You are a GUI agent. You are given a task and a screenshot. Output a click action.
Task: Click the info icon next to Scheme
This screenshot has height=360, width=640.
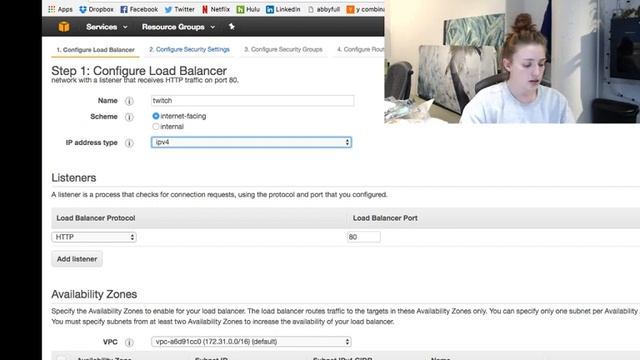click(x=129, y=117)
